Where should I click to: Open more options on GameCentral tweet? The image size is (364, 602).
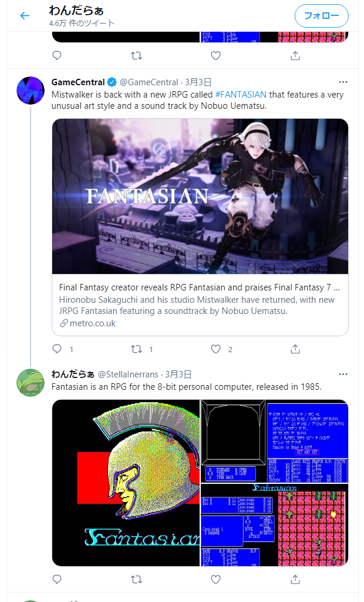[343, 82]
